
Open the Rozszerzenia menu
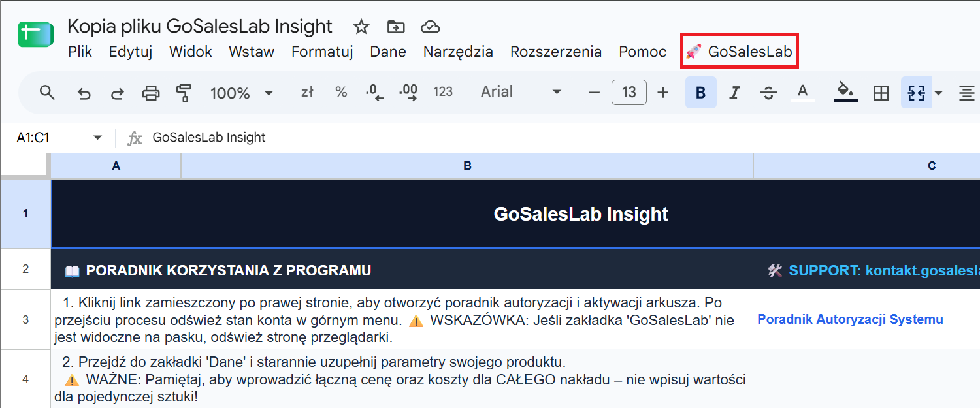point(556,52)
